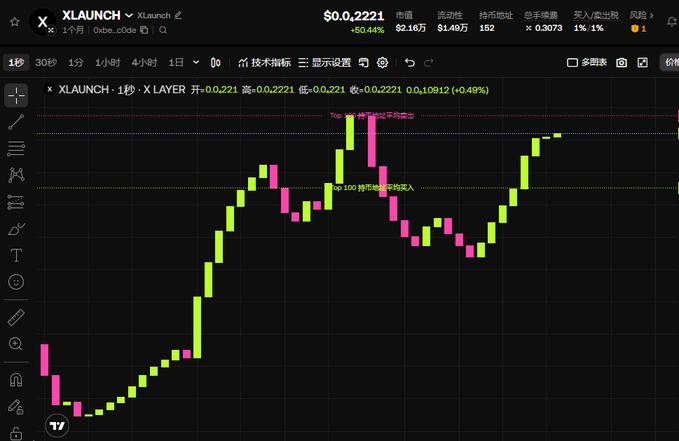Click the +50.44% price change

pyautogui.click(x=367, y=30)
